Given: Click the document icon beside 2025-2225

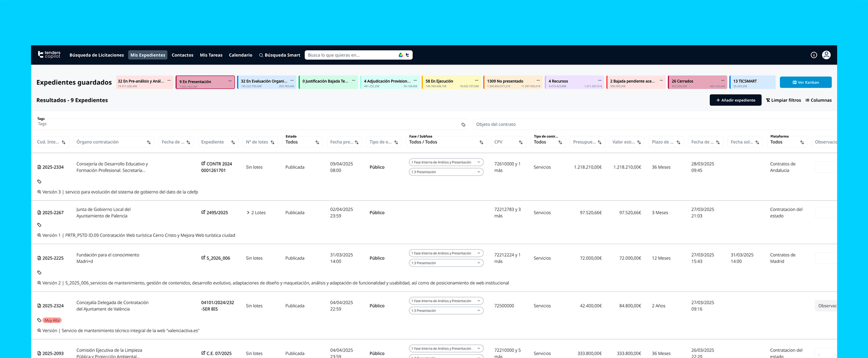Looking at the screenshot, I should pos(39,258).
